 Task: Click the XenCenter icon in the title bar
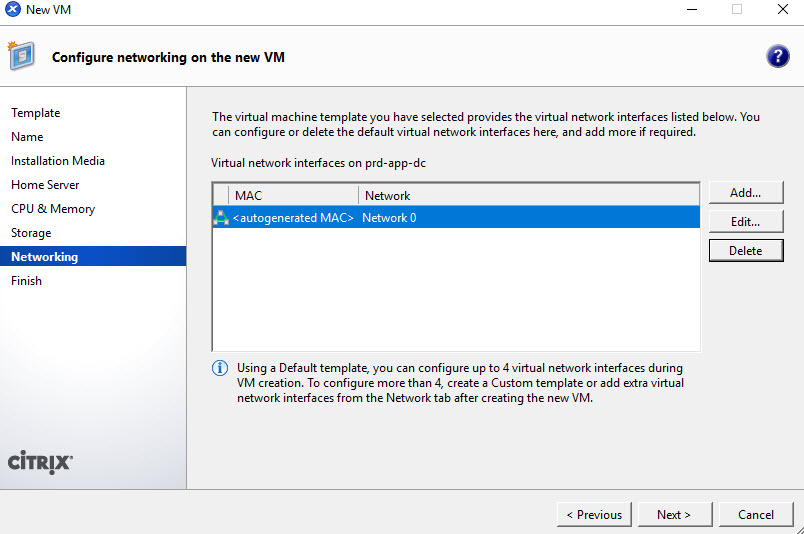pos(13,10)
